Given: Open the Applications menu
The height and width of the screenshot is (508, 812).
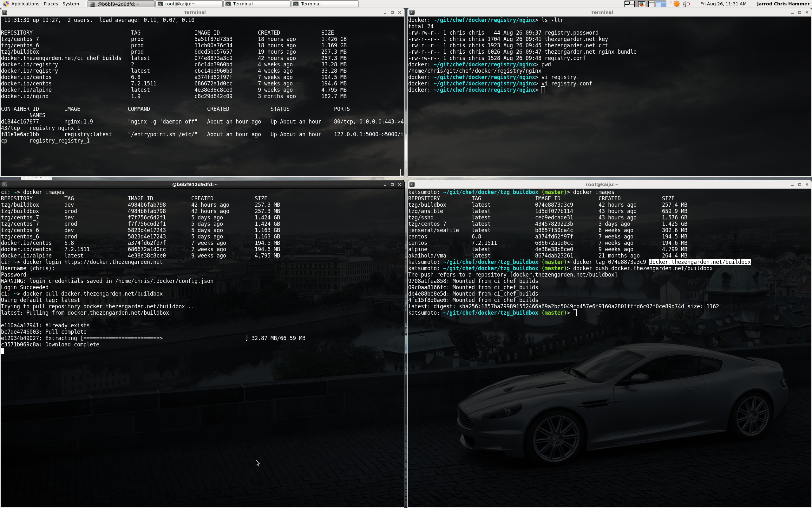Looking at the screenshot, I should coord(25,4).
